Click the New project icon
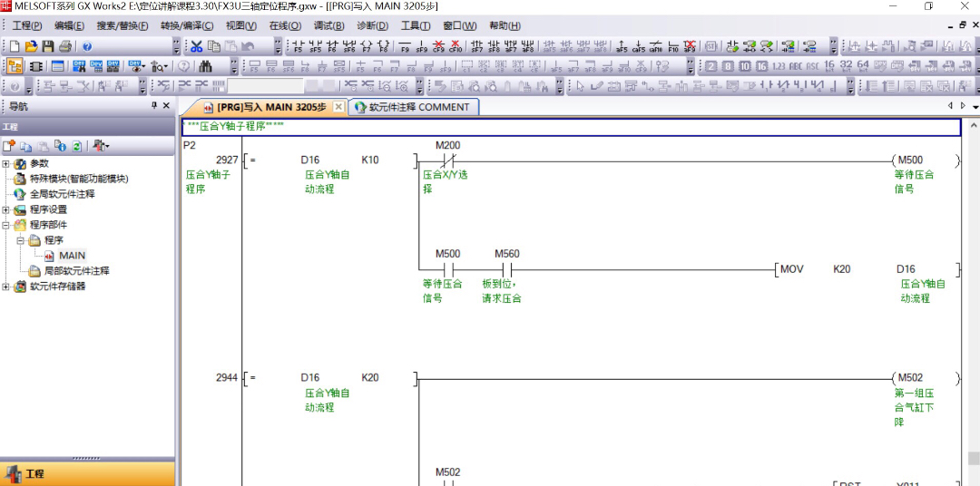The height and width of the screenshot is (486, 980). pyautogui.click(x=15, y=46)
